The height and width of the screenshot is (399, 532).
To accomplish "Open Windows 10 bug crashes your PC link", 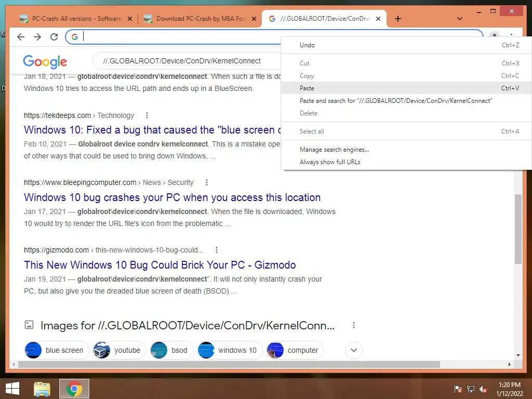I will (x=172, y=197).
